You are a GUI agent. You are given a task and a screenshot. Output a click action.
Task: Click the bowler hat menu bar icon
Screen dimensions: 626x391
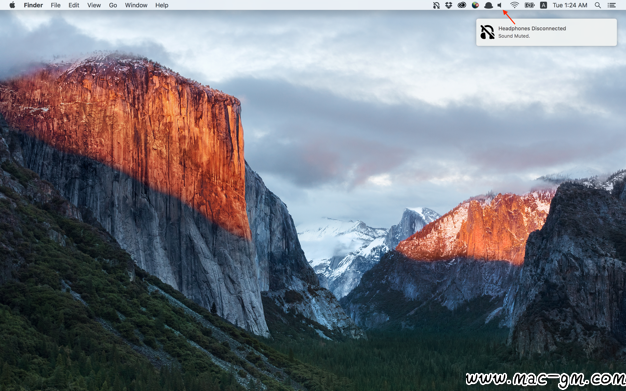pos(488,5)
